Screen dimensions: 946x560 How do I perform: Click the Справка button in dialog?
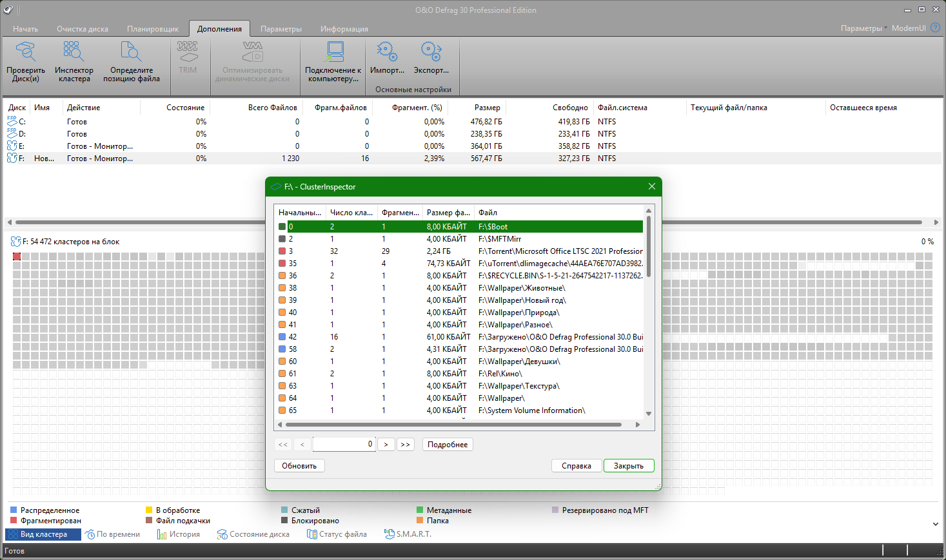[576, 466]
